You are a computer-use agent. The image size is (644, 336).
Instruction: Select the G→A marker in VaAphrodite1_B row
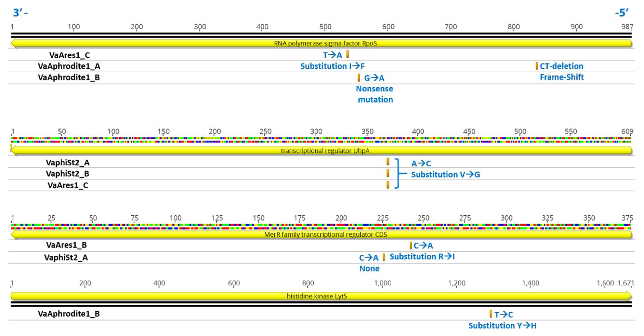click(359, 77)
